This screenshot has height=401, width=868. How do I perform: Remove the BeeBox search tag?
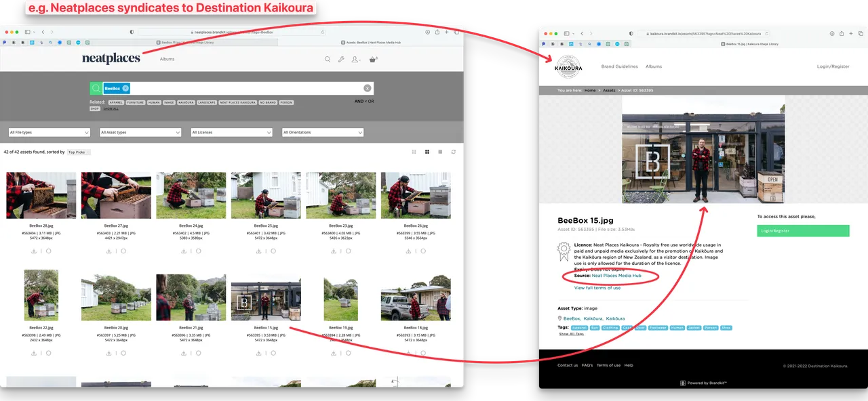click(x=125, y=89)
